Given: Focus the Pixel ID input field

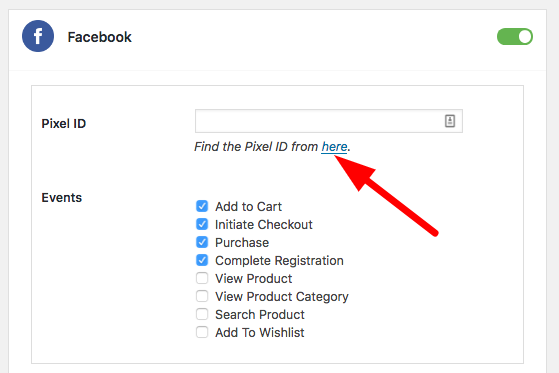Looking at the screenshot, I should (x=329, y=121).
